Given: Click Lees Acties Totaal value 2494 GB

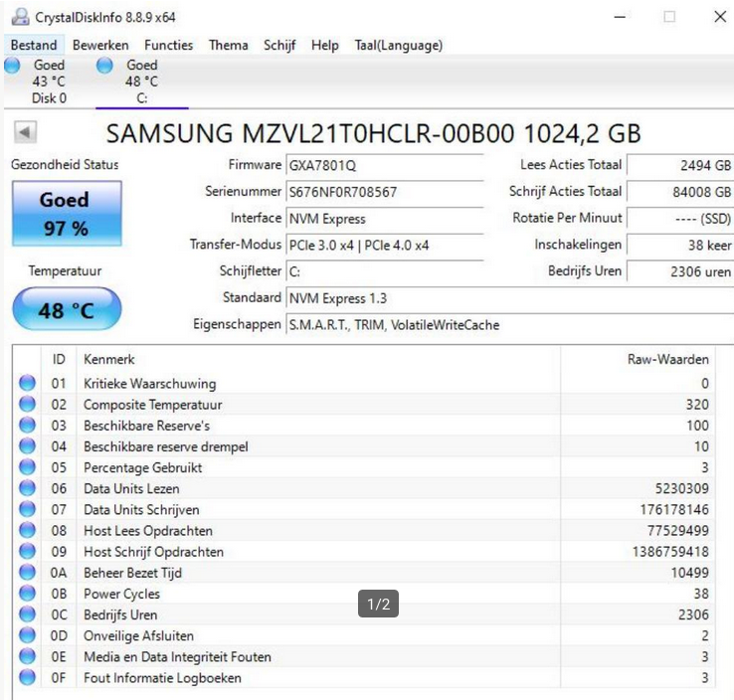Looking at the screenshot, I should tap(680, 165).
